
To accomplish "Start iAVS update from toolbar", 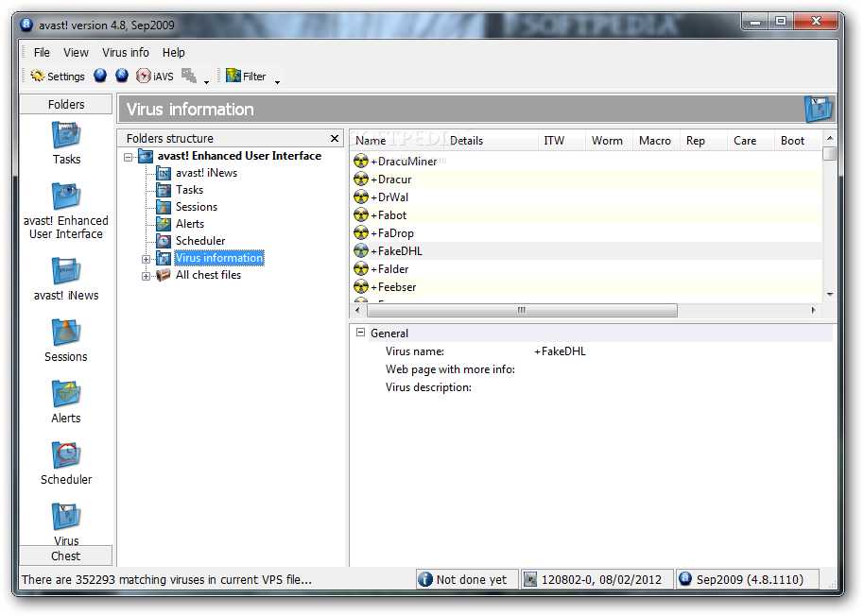I will point(155,76).
